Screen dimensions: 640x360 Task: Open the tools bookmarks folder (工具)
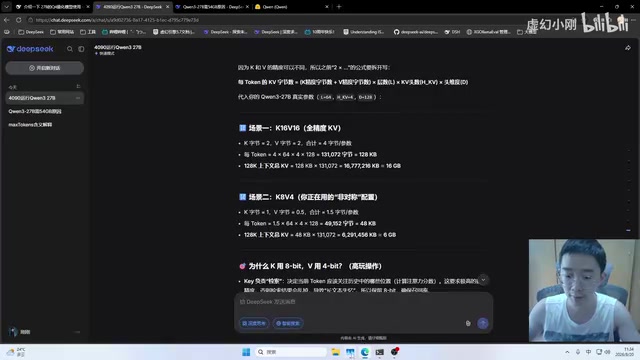click(88, 32)
